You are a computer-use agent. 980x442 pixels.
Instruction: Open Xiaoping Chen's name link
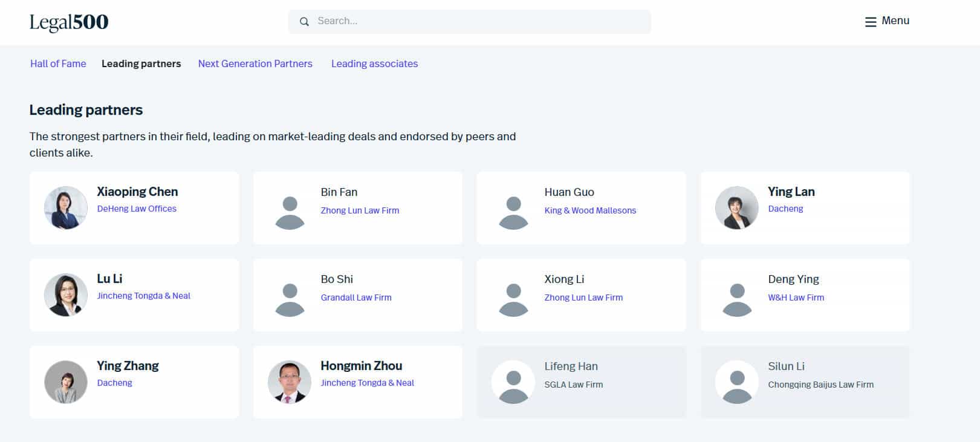[137, 192]
